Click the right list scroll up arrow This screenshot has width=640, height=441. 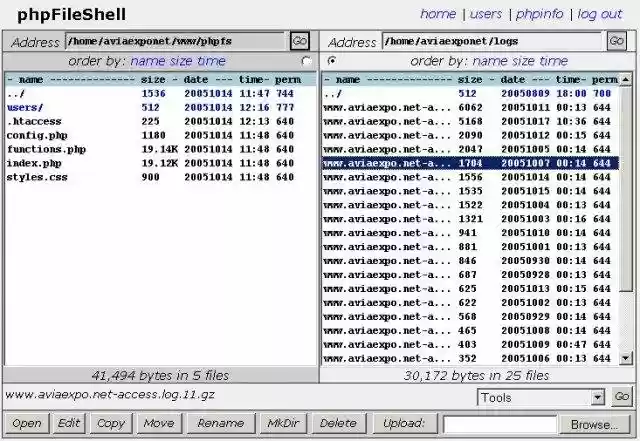[625, 80]
